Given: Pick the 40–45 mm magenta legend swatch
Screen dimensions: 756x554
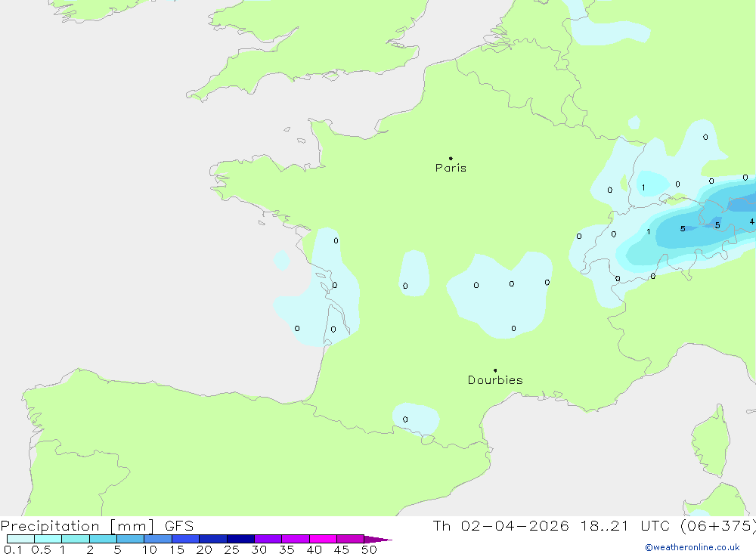Looking at the screenshot, I should [x=323, y=539].
